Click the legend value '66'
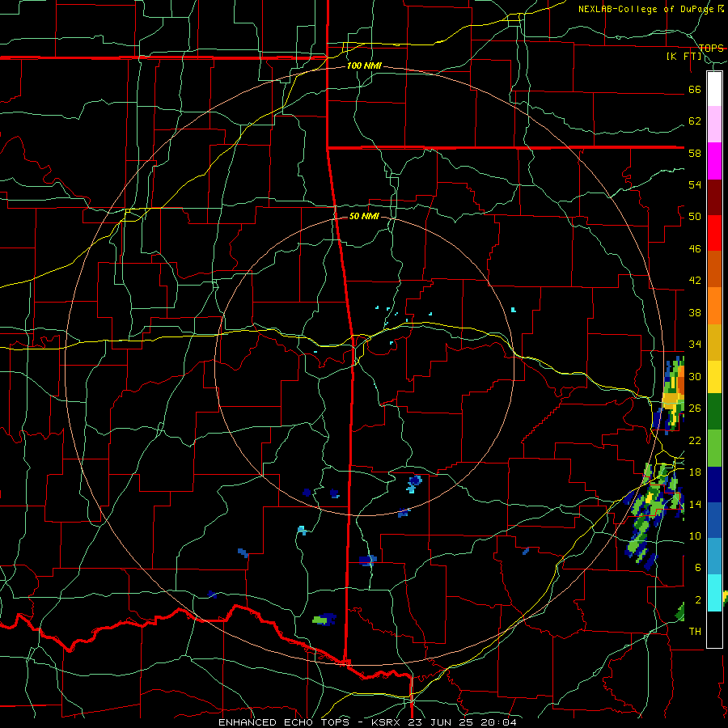Viewport: 728px width, 728px height. click(695, 90)
